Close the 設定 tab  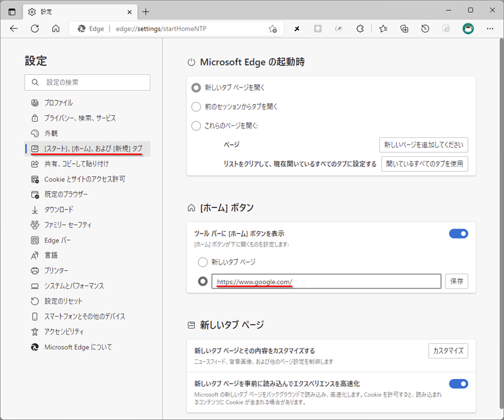click(x=130, y=12)
